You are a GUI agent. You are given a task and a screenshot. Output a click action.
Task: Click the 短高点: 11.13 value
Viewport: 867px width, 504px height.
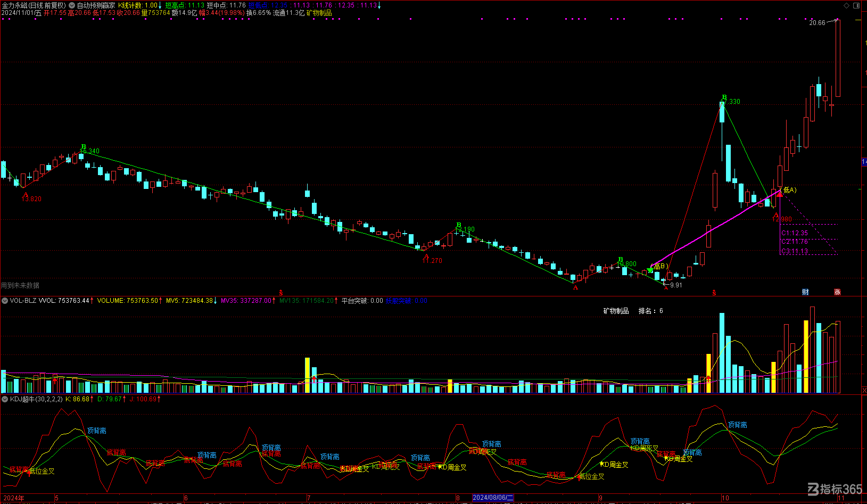pyautogui.click(x=185, y=5)
